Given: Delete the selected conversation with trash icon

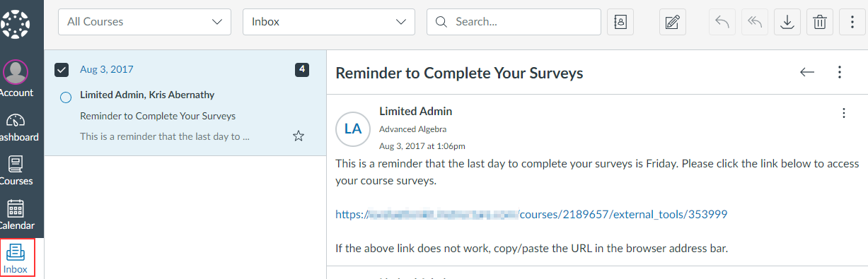Looking at the screenshot, I should [820, 22].
